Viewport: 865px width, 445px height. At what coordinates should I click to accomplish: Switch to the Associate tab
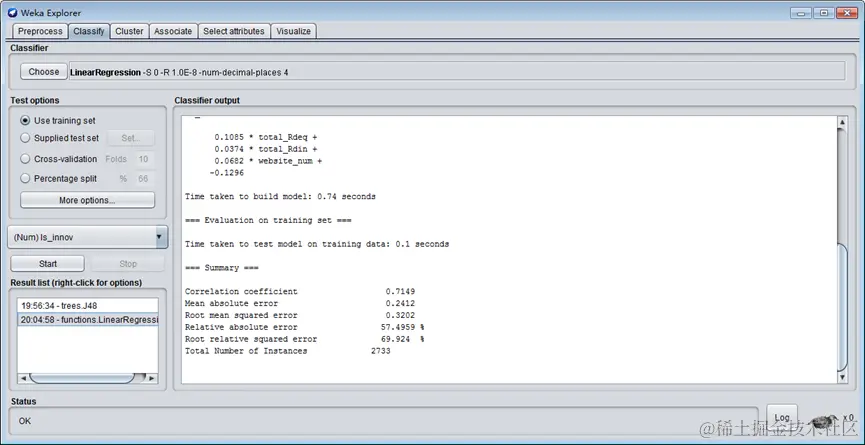173,31
